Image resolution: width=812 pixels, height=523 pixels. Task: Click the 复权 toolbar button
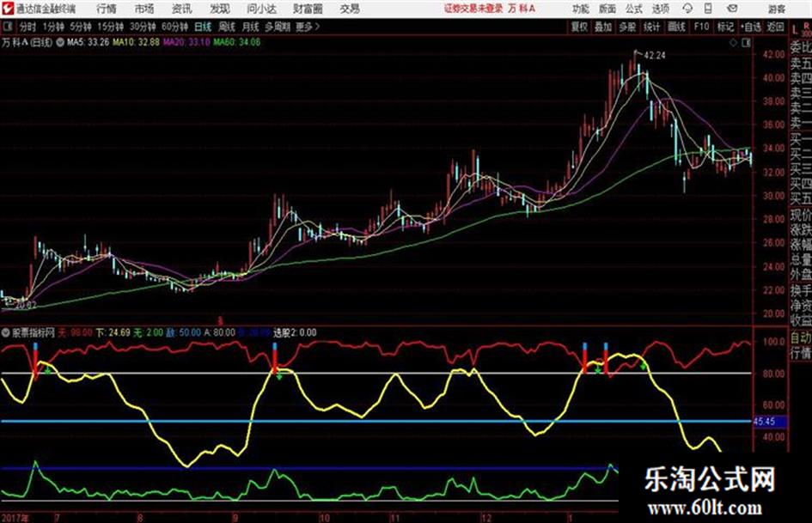point(579,27)
